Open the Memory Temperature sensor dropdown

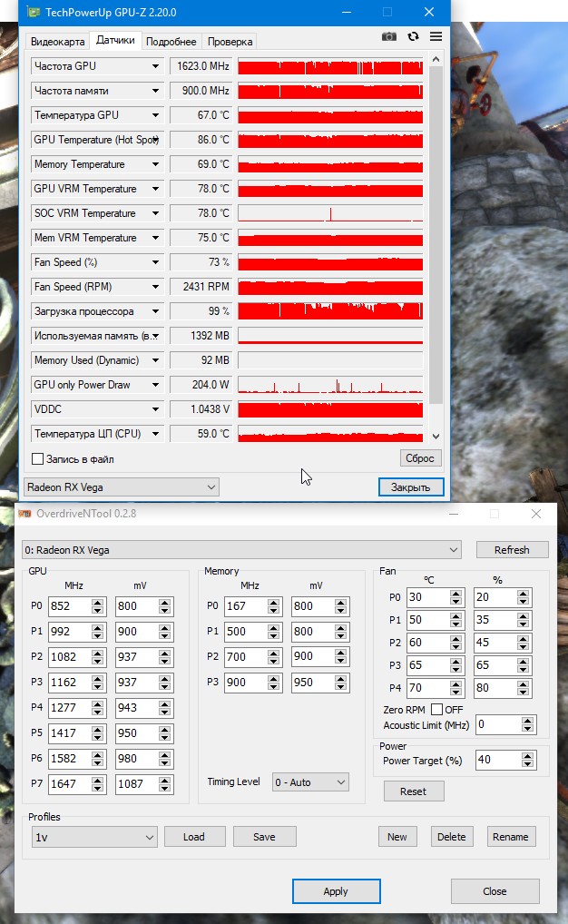pos(155,164)
